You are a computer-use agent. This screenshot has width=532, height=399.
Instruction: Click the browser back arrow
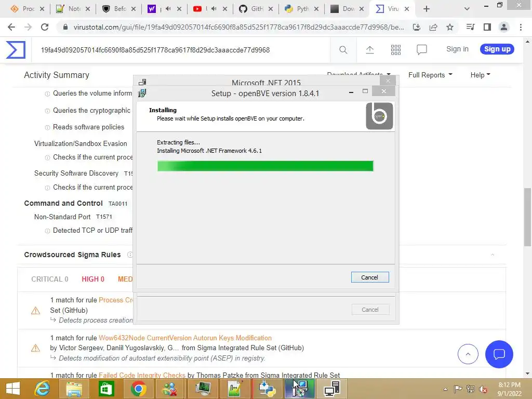(x=11, y=27)
